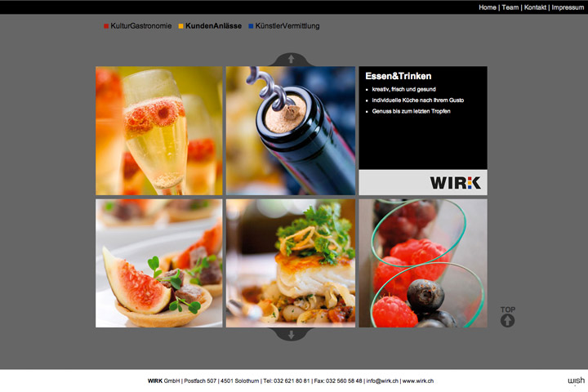
Task: Click the blue square before KünstlerVermittlung
Action: pos(251,26)
